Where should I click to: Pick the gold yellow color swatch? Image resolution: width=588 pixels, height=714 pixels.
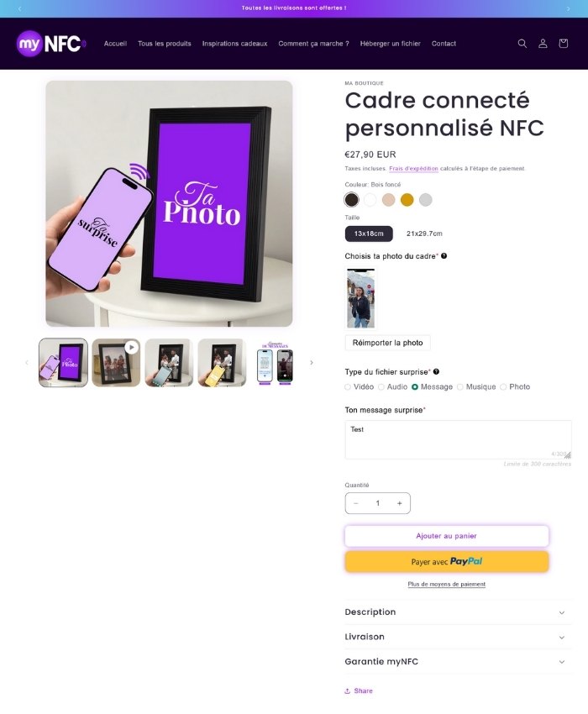click(407, 199)
